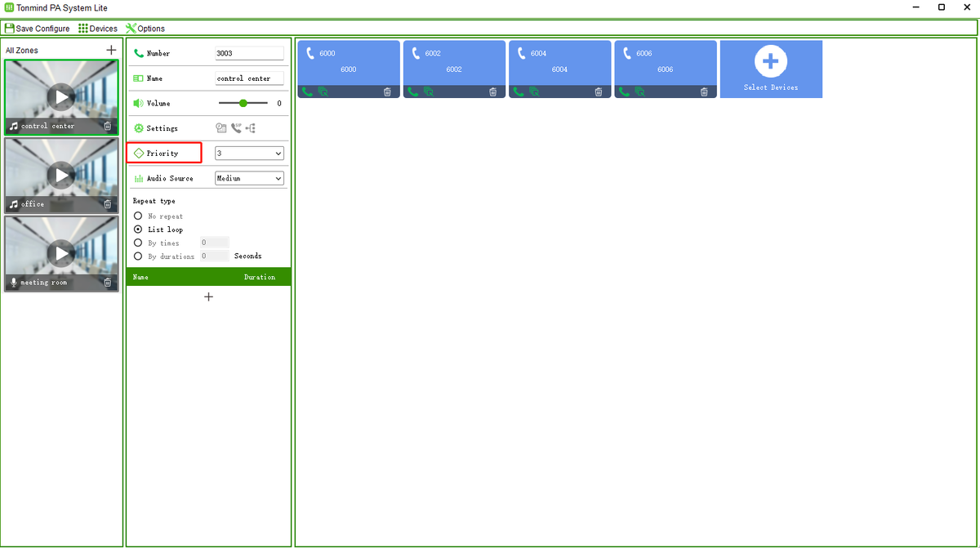
Task: Open the schedule settings icon
Action: point(220,128)
